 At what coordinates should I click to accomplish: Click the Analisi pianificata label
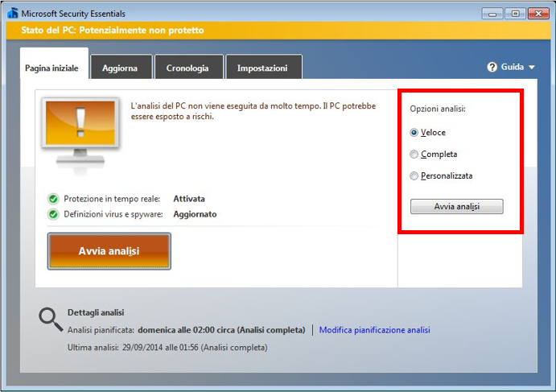click(101, 330)
